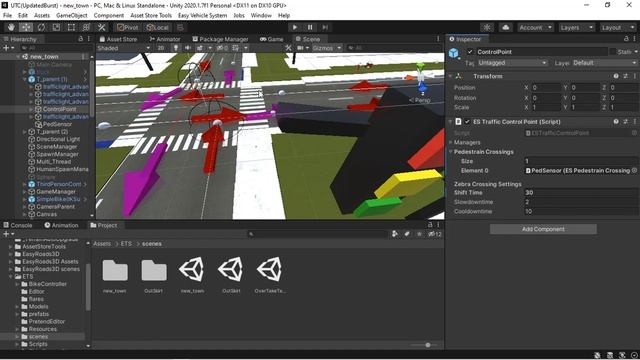640x360 pixels.
Task: Click the scene orientation gizmo
Action: tap(421, 78)
